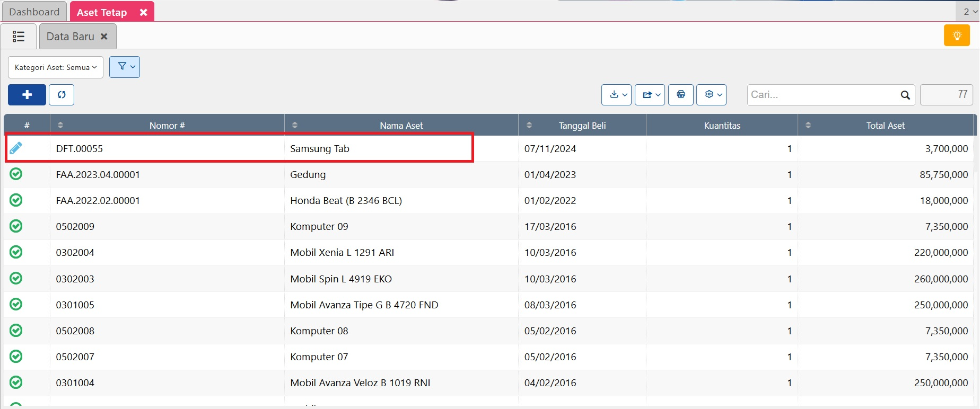This screenshot has height=409, width=980.
Task: Click the magnifier search icon
Action: [905, 95]
